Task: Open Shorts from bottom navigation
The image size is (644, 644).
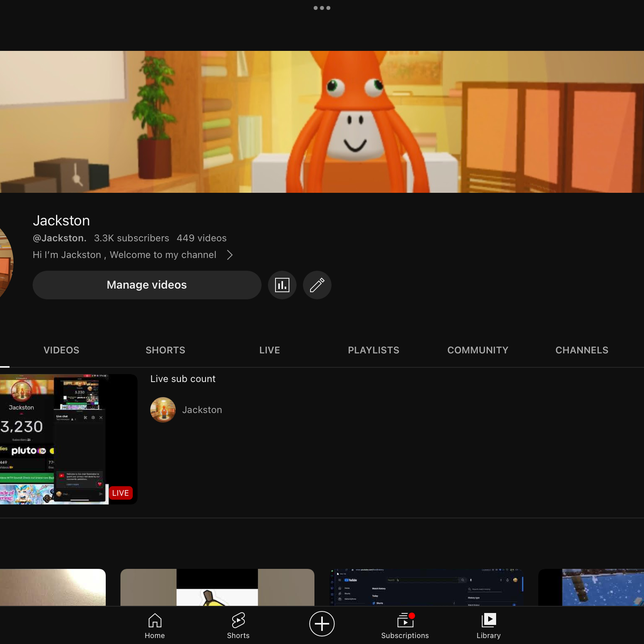Action: tap(238, 626)
